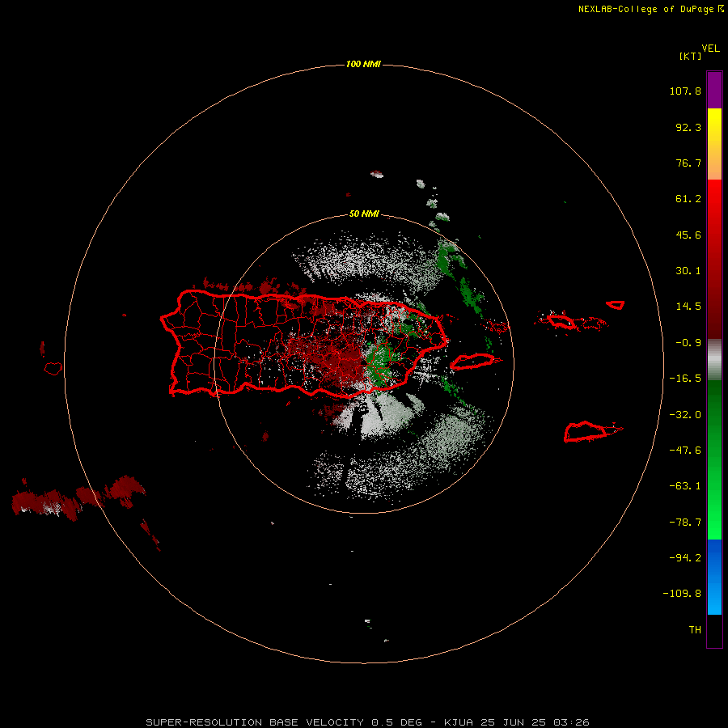Click the Super-Resolution Base Velocity caption text
728x728 pixels.
coord(367,722)
